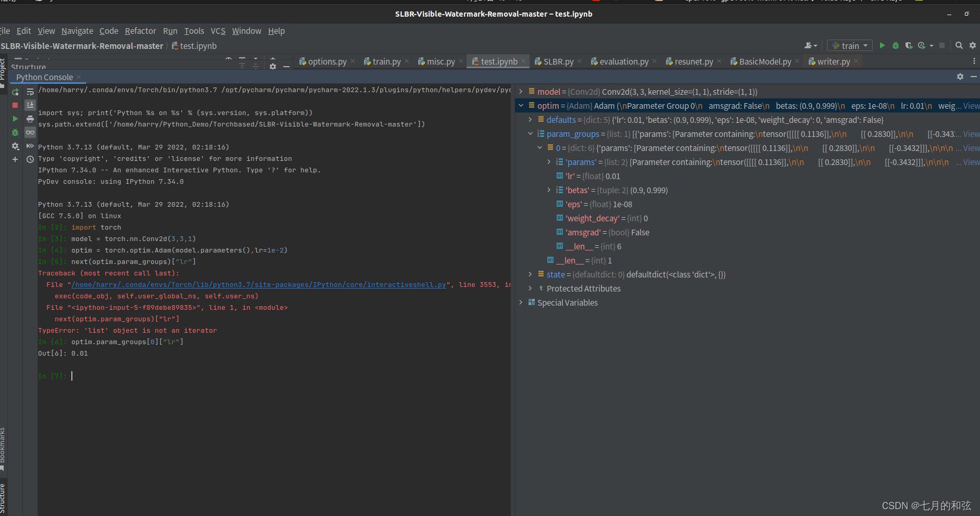
Task: Click View link on optim variable row
Action: point(971,106)
